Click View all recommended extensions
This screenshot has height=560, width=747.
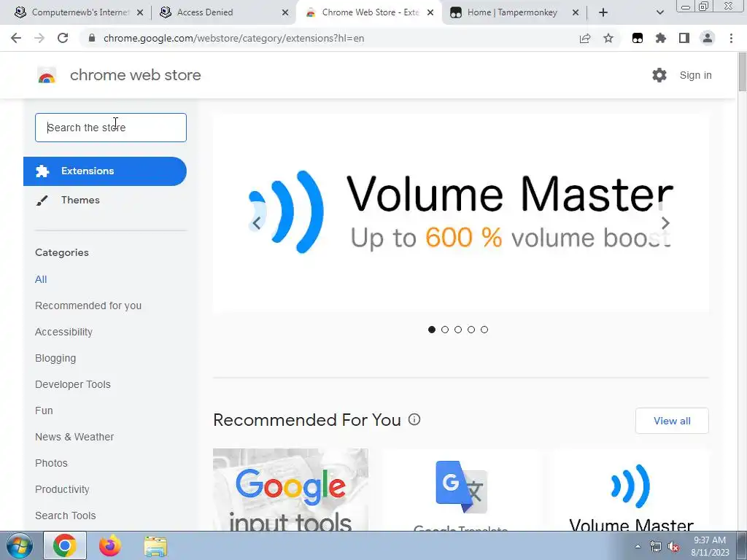[x=672, y=421]
